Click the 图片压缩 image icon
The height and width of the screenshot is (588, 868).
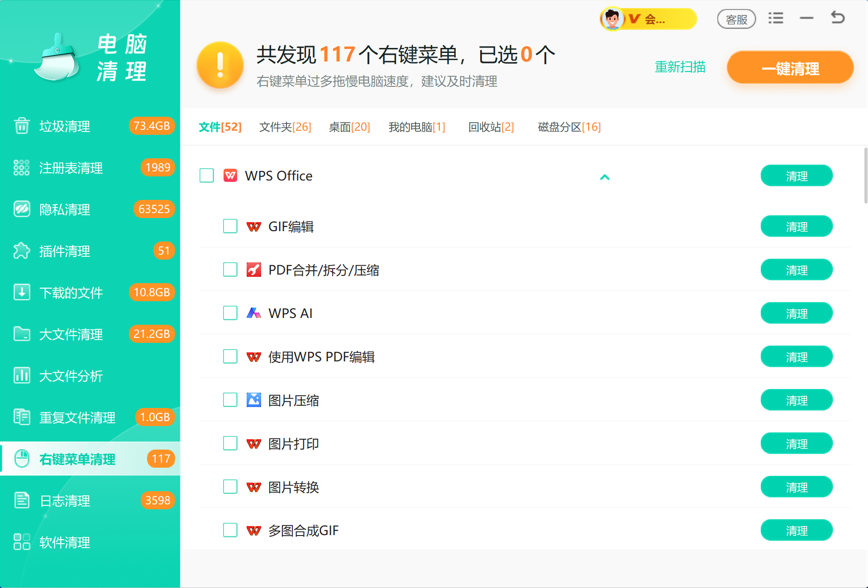tap(254, 400)
